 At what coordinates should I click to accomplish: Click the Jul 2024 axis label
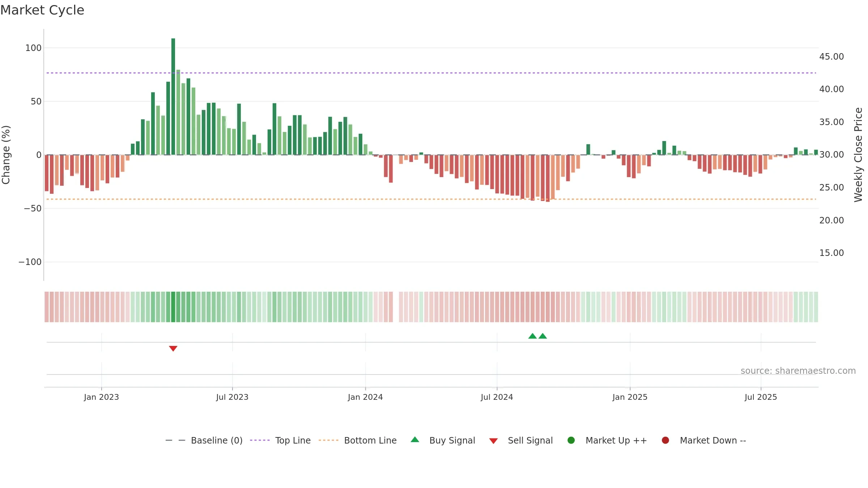point(497,397)
